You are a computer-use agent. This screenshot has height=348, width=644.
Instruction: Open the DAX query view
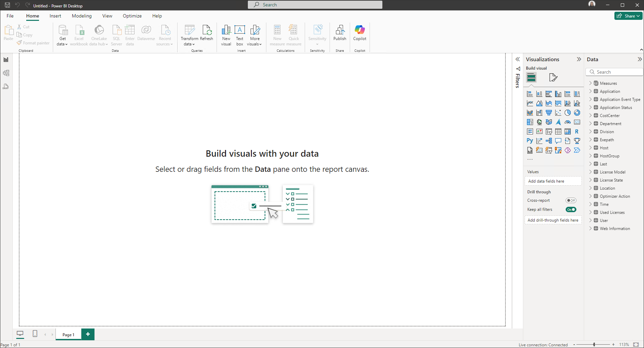[6, 86]
